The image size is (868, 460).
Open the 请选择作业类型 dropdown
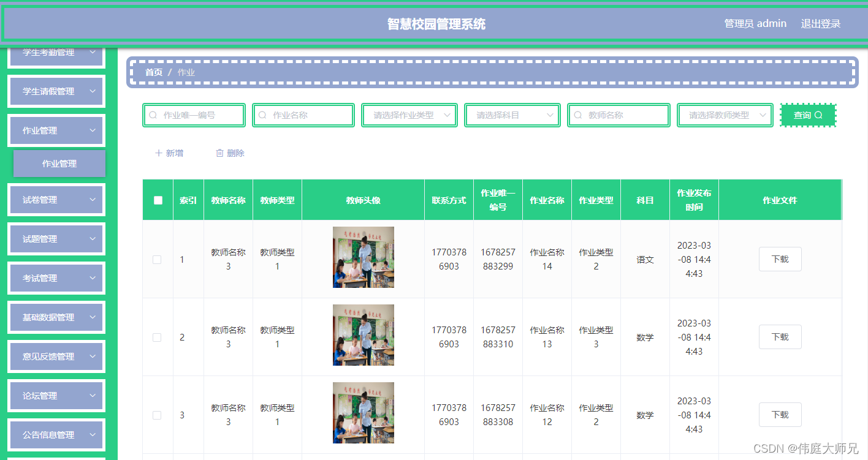point(409,115)
